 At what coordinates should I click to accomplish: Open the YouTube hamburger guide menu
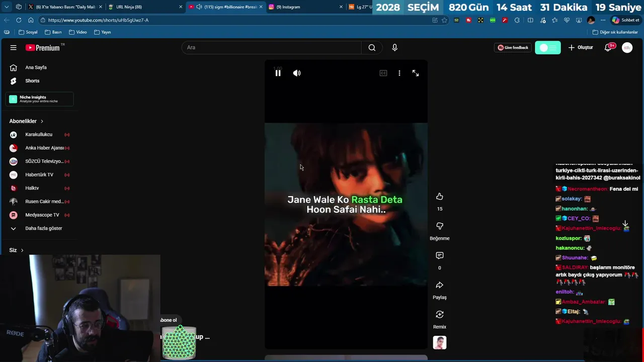pyautogui.click(x=14, y=47)
